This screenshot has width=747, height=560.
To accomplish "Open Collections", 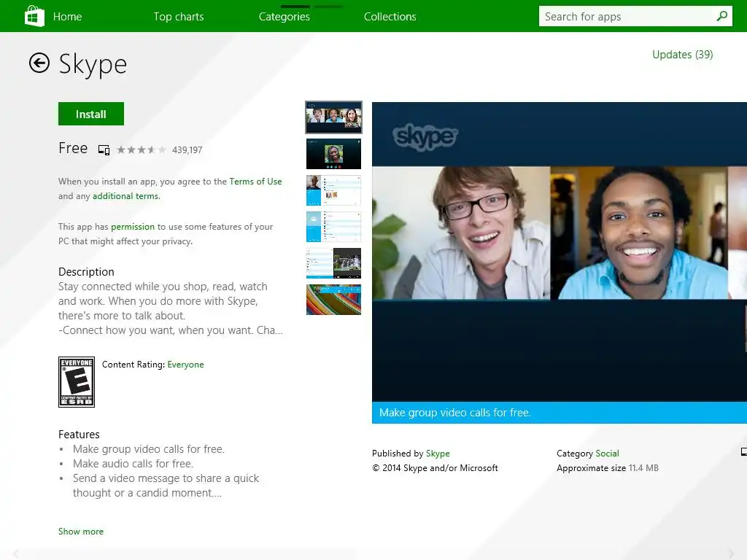I will 390,17.
